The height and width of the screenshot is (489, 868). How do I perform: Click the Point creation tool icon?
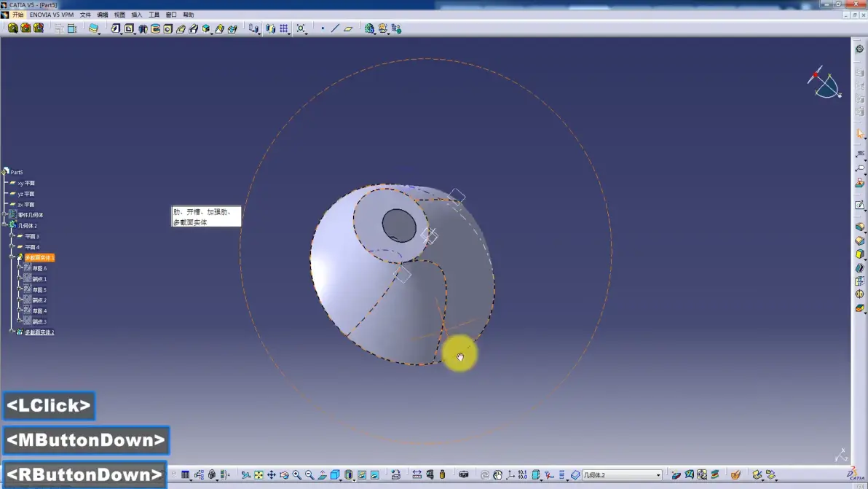323,28
